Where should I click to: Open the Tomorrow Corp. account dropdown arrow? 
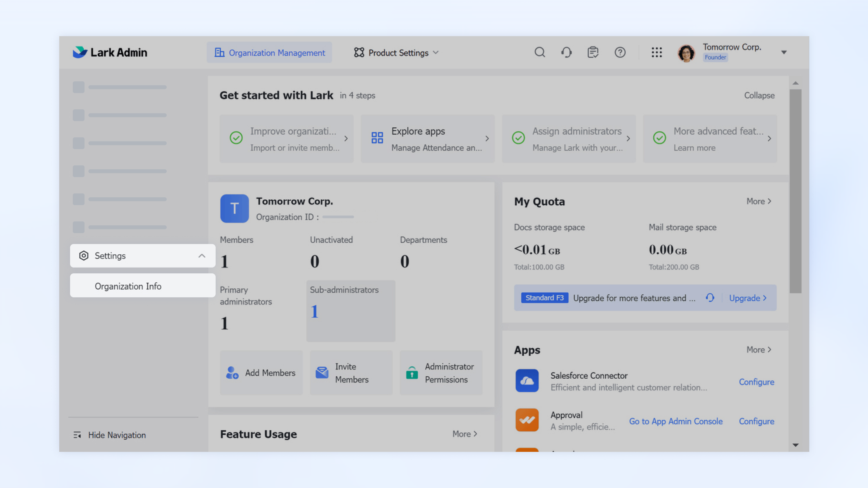coord(784,52)
